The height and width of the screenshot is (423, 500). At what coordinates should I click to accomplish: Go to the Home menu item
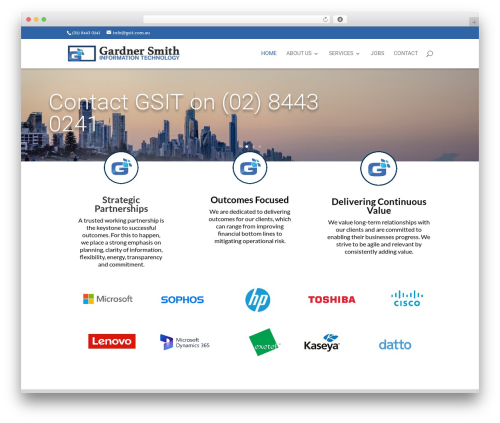[x=269, y=53]
